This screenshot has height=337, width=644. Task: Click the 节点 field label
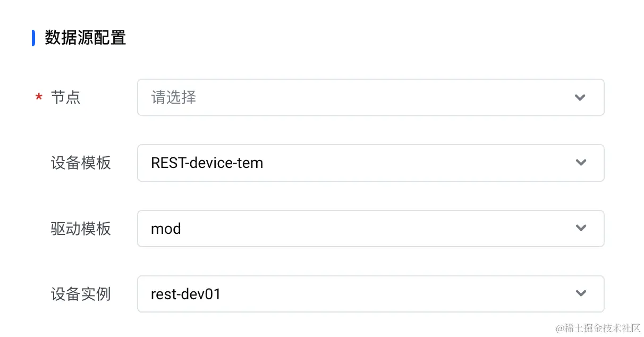point(66,98)
